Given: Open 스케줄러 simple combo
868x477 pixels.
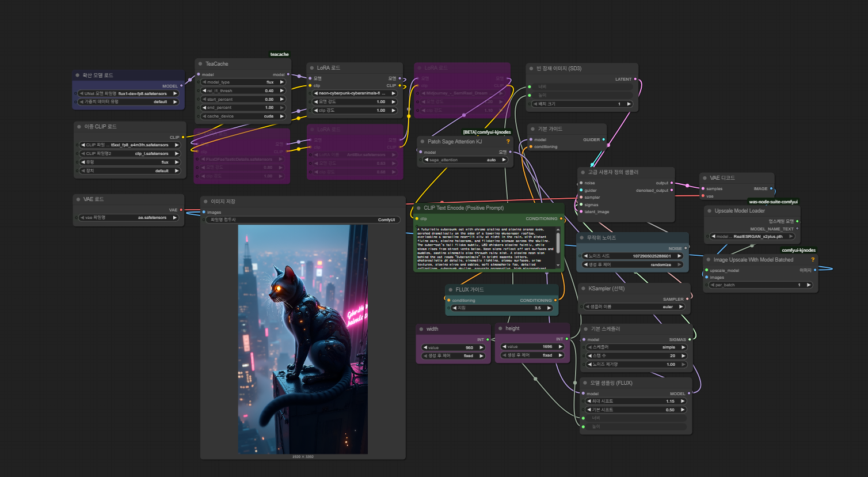Looking at the screenshot, I should pyautogui.click(x=636, y=347).
